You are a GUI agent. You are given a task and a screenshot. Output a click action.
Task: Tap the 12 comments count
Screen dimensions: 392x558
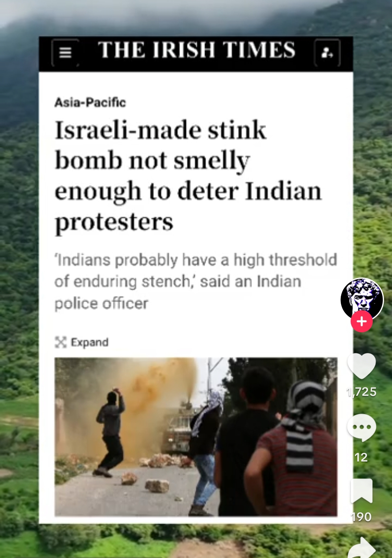pyautogui.click(x=361, y=457)
